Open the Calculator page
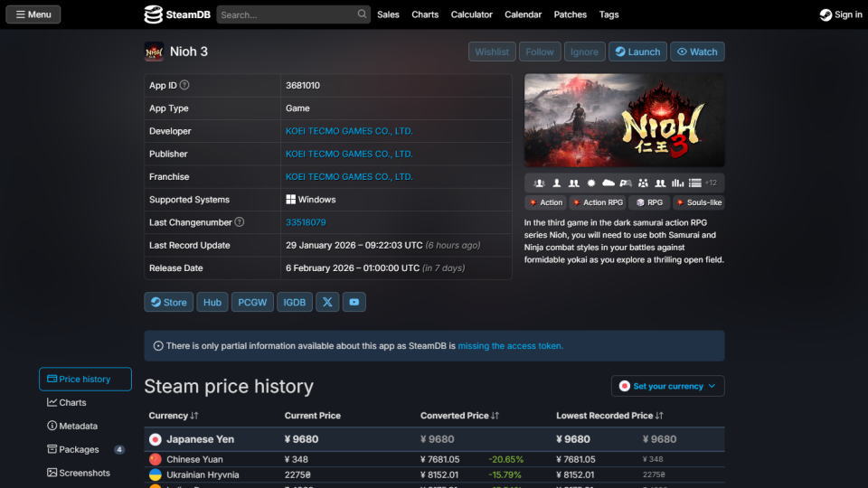The image size is (868, 488). [x=472, y=14]
